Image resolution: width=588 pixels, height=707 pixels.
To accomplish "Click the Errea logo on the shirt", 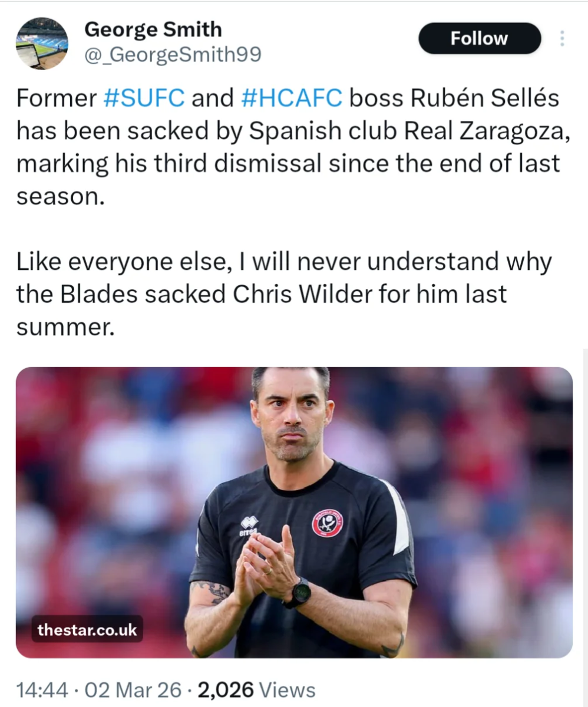I will (x=249, y=526).
